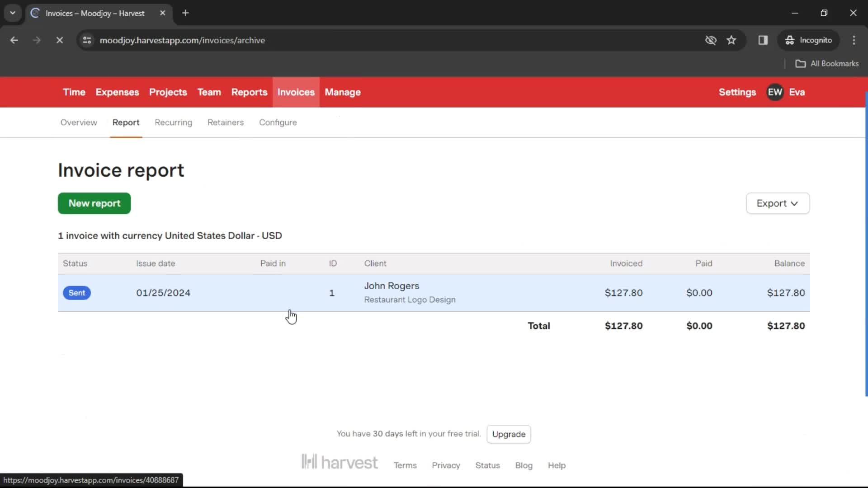Image resolution: width=868 pixels, height=488 pixels.
Task: Select Invoices in top navigation
Action: pos(296,92)
